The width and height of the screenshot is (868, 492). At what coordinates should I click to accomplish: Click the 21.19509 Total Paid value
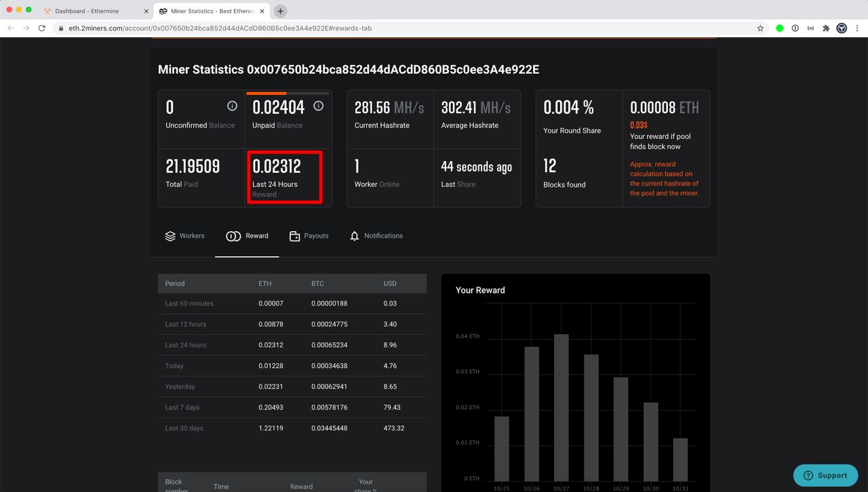point(193,166)
